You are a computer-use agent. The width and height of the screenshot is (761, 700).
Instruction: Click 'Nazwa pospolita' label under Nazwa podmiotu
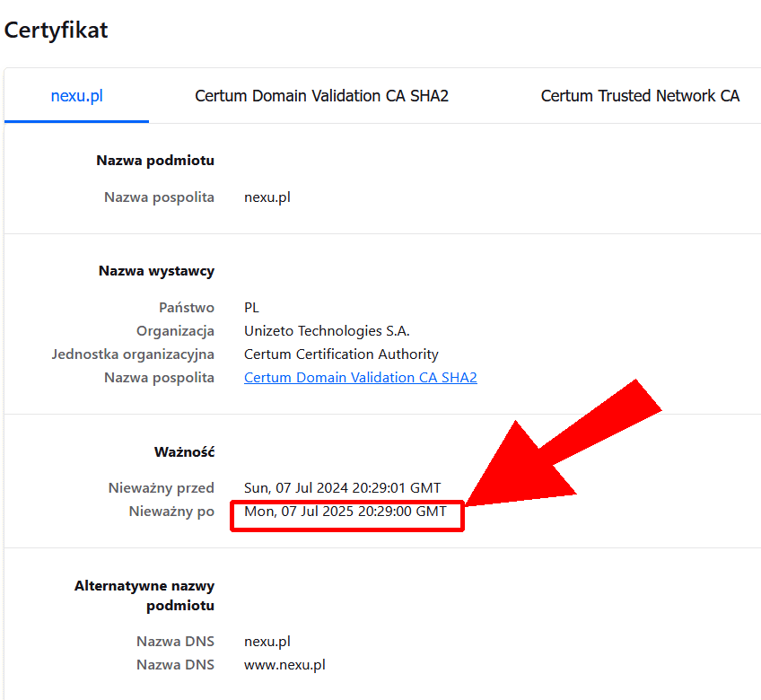(159, 197)
